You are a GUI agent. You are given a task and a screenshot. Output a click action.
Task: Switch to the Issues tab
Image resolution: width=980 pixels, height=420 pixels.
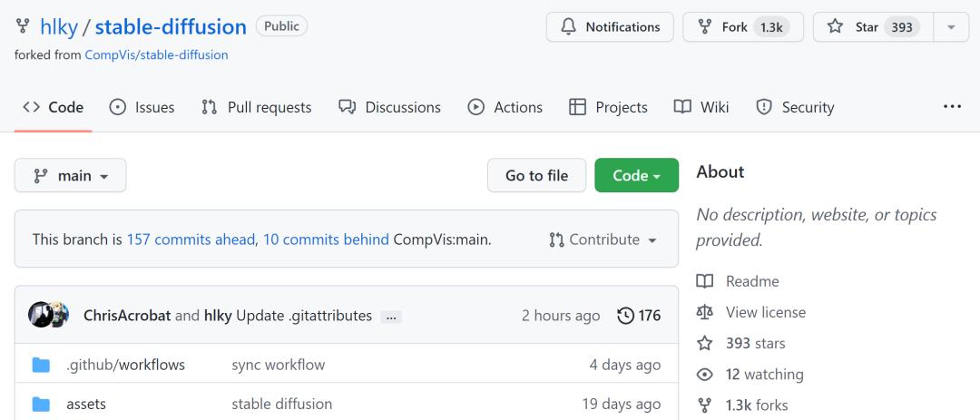click(142, 107)
